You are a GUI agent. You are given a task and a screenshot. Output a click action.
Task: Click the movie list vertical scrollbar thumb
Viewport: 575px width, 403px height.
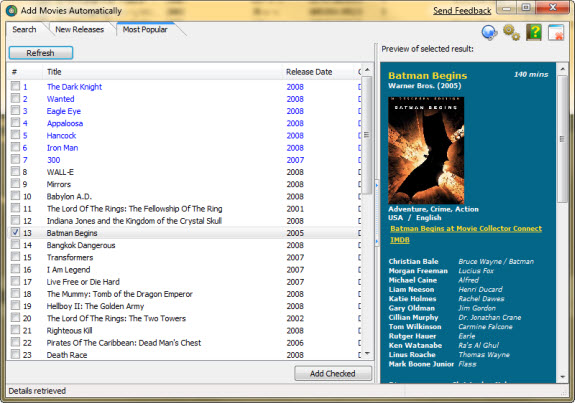(x=367, y=135)
